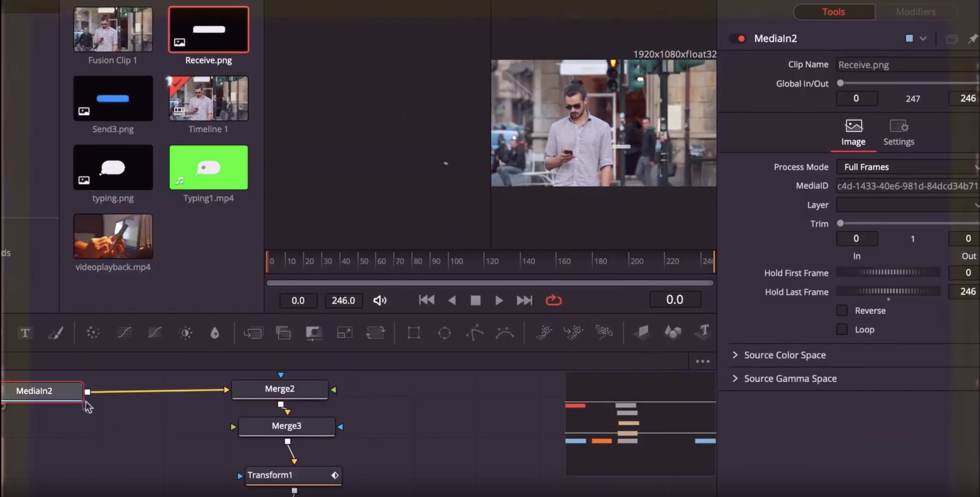Select the MediaIn2 node
980x497 pixels.
[x=42, y=391]
